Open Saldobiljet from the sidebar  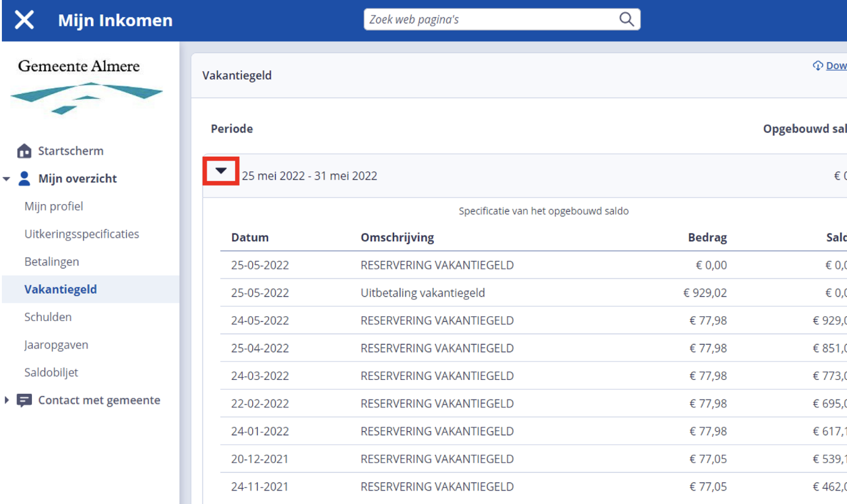[x=51, y=373]
